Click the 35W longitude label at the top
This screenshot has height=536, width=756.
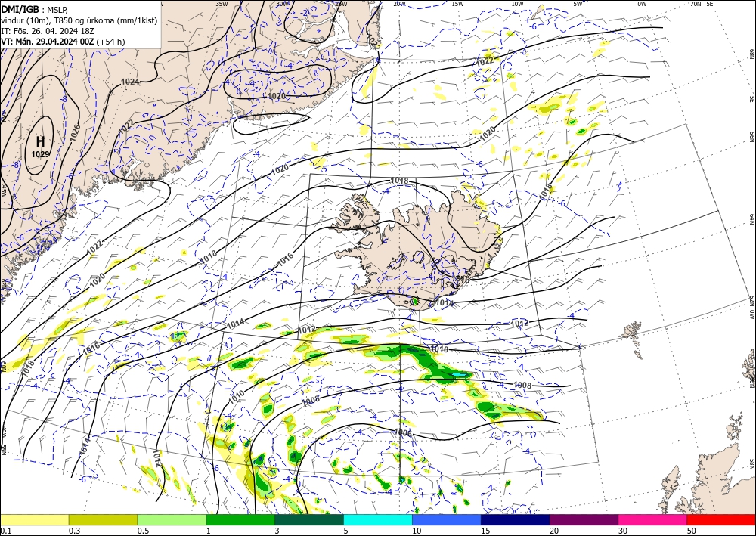point(222,3)
